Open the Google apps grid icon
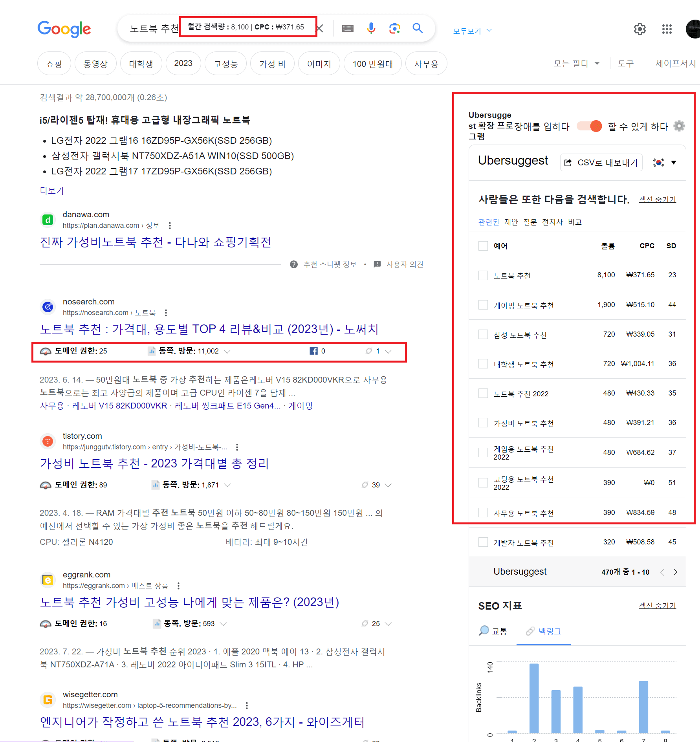Image resolution: width=700 pixels, height=742 pixels. tap(667, 29)
